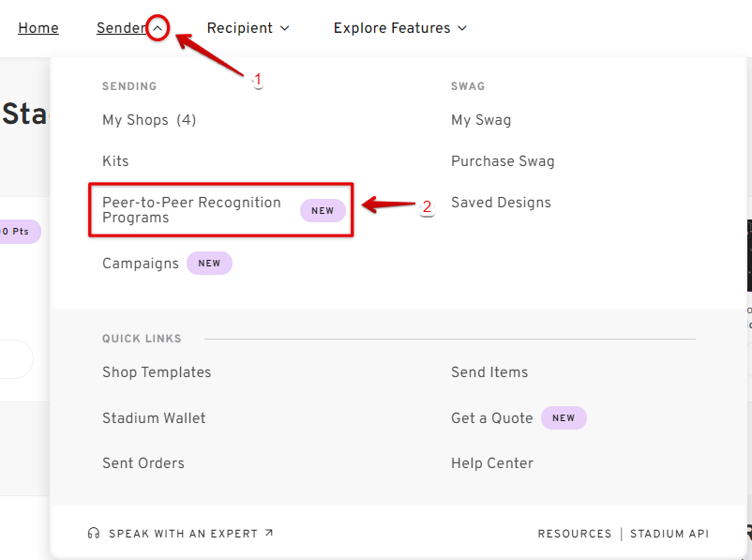Go to the Home menu item
752x560 pixels.
coord(38,28)
